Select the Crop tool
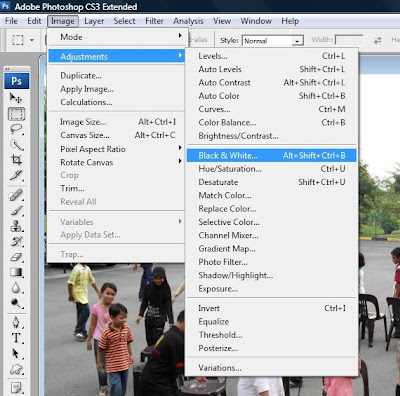This screenshot has height=396, width=400. tap(16, 160)
